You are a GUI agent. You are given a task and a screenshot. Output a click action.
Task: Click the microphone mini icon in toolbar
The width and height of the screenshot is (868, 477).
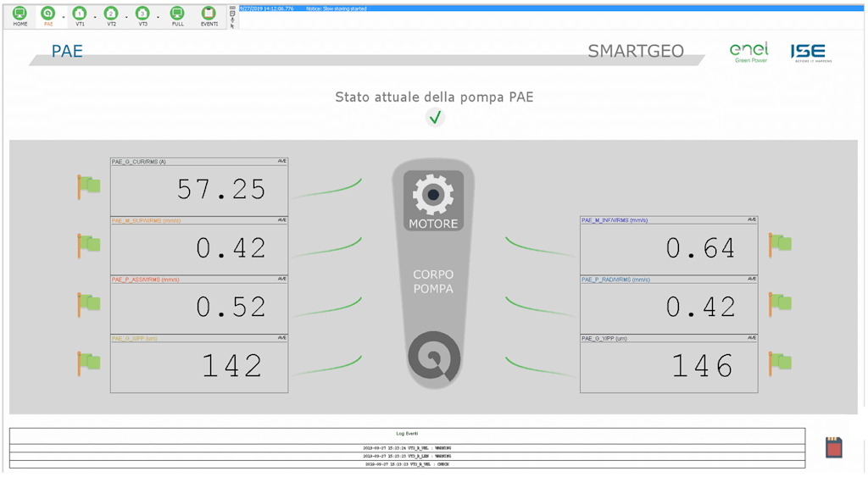point(232,19)
